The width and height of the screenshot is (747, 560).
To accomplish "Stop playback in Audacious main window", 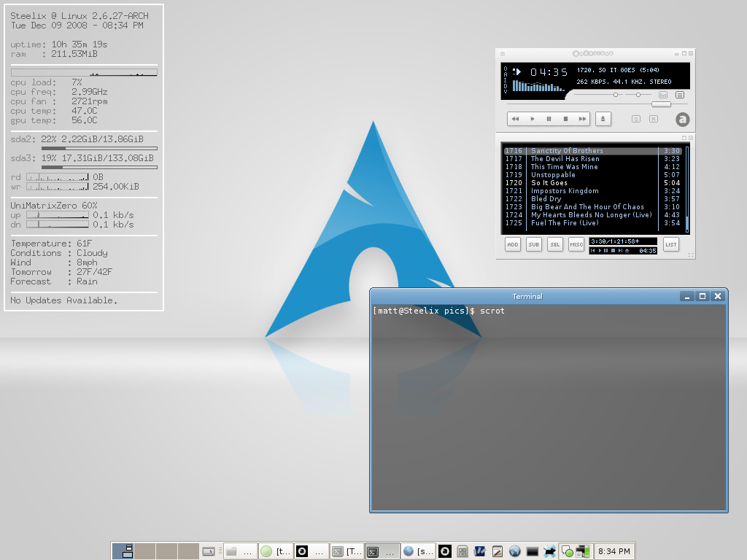I will [565, 119].
